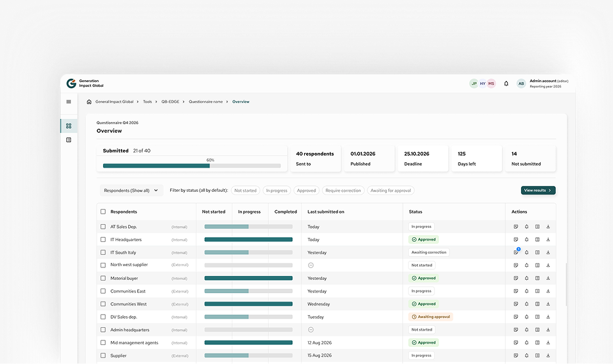613x364 pixels.
Task: Select all respondents with the header checkbox
Action: pyautogui.click(x=103, y=212)
